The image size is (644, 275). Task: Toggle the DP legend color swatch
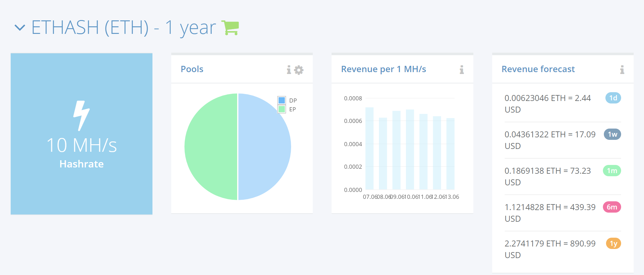[282, 100]
